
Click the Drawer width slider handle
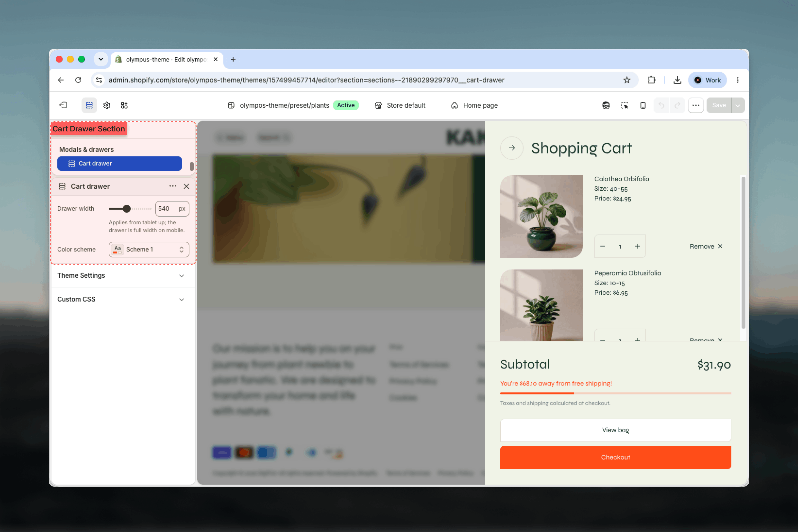(x=127, y=209)
